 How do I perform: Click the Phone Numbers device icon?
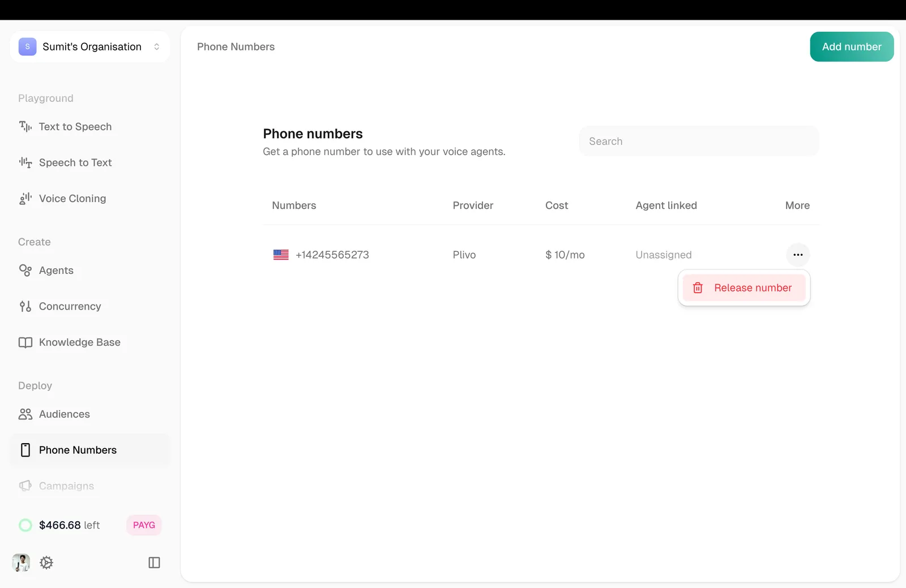tap(25, 450)
